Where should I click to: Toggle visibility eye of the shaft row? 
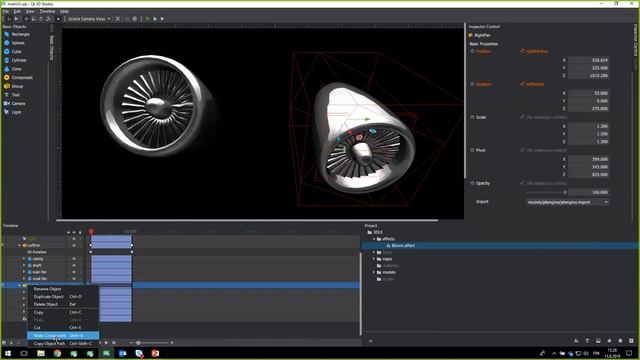pyautogui.click(x=74, y=265)
